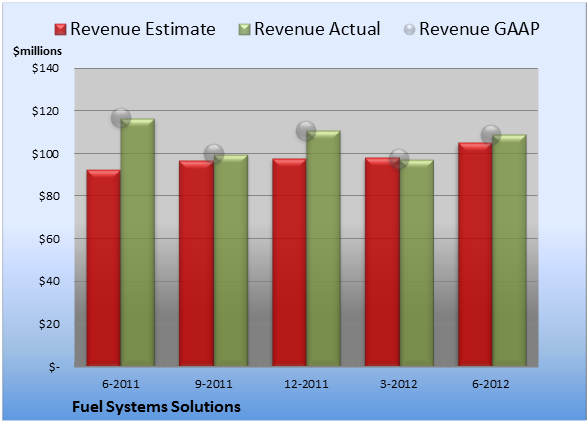Select the 'Revenue Estimate' legend label
The height and width of the screenshot is (422, 588).
click(143, 29)
